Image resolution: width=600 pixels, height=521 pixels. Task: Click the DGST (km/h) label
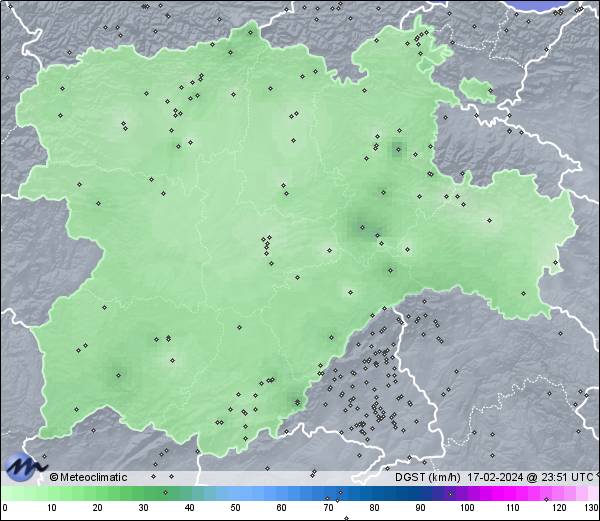pyautogui.click(x=428, y=477)
